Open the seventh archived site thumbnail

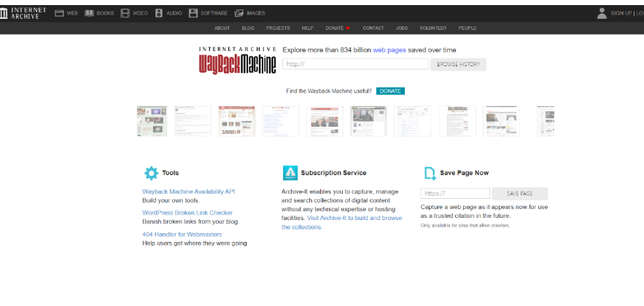(412, 121)
